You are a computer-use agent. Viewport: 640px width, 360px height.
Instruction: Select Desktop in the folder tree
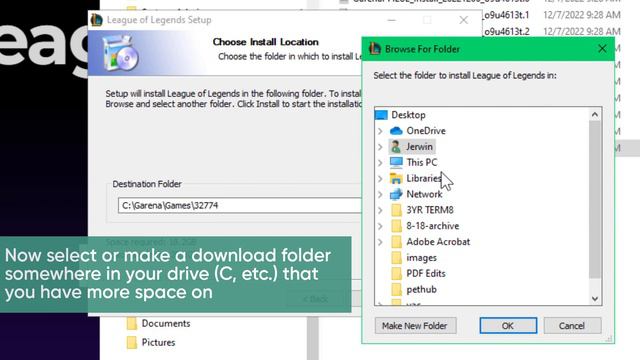(x=408, y=115)
